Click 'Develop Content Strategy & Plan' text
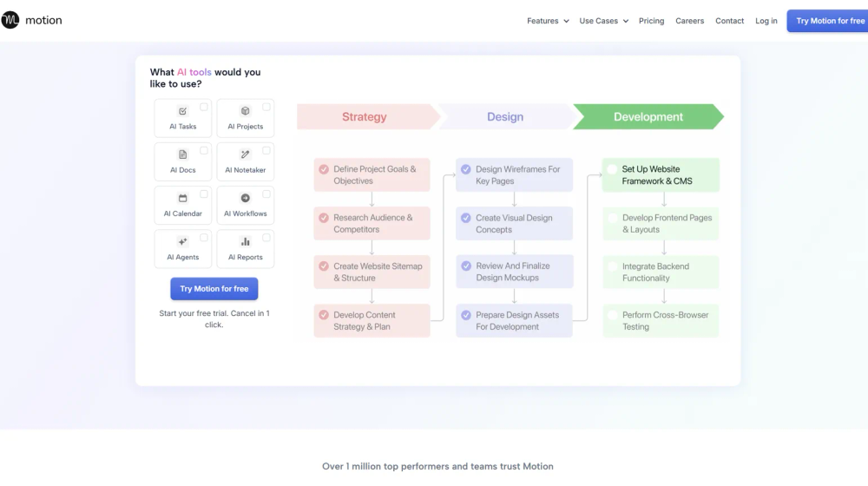868x486 pixels. click(x=365, y=320)
